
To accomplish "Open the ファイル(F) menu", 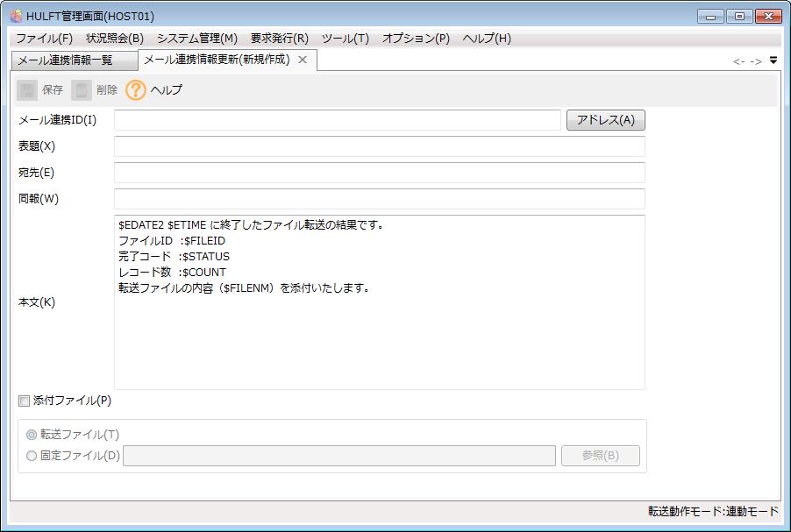I will [44, 39].
